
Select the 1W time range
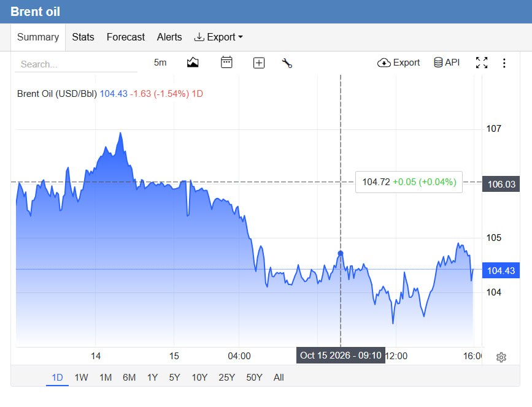pos(82,378)
